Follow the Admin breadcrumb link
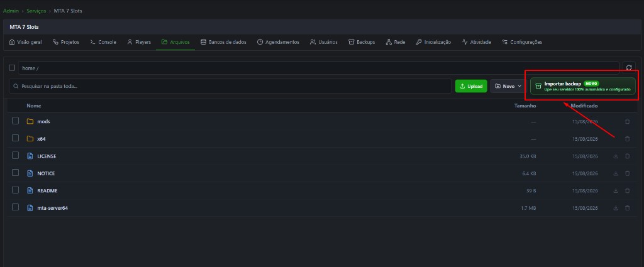The image size is (644, 267). [x=11, y=11]
